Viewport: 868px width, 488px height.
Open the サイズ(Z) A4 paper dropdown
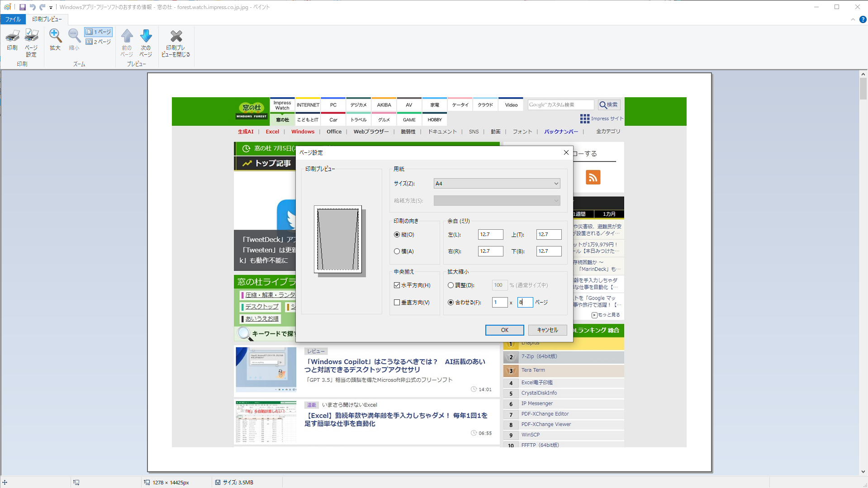coord(497,184)
